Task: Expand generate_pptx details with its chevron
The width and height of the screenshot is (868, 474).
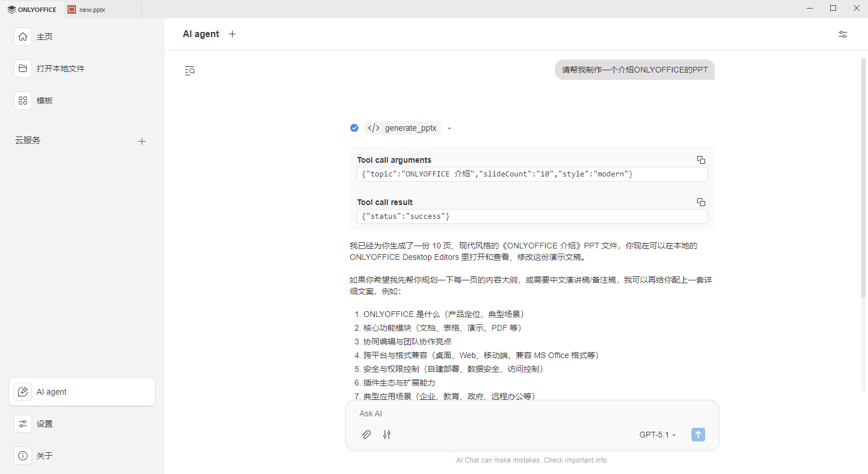Action: coord(449,128)
